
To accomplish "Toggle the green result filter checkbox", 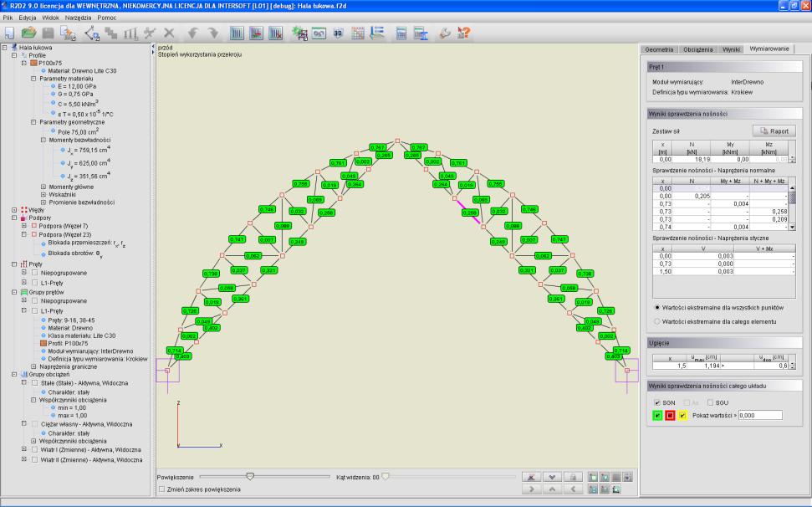I will click(x=657, y=415).
